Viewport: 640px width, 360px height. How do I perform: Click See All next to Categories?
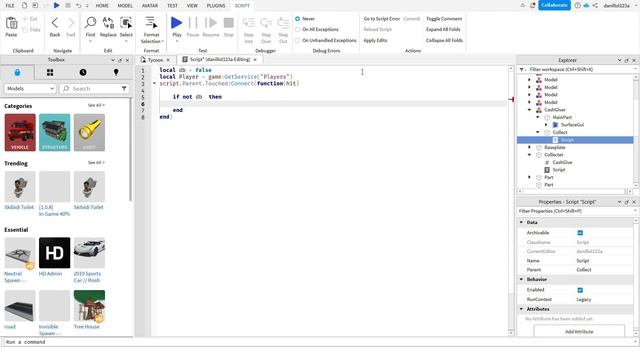click(96, 105)
